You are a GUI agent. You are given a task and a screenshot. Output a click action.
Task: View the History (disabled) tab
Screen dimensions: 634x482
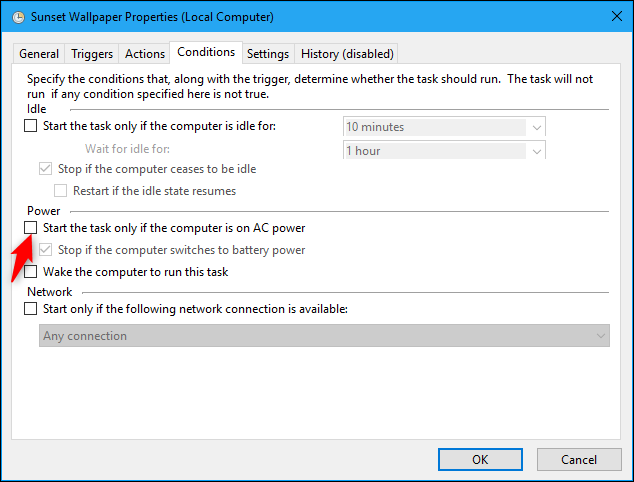tap(347, 54)
